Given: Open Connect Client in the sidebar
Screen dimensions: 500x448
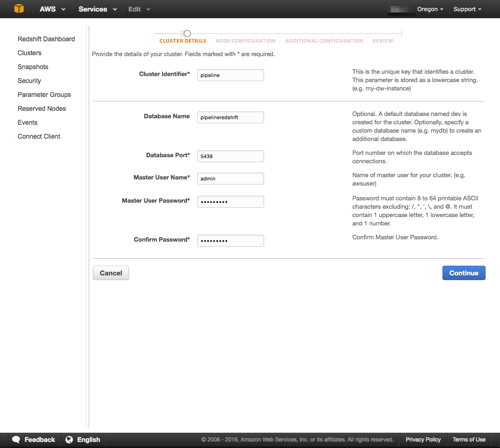Looking at the screenshot, I should tap(39, 136).
